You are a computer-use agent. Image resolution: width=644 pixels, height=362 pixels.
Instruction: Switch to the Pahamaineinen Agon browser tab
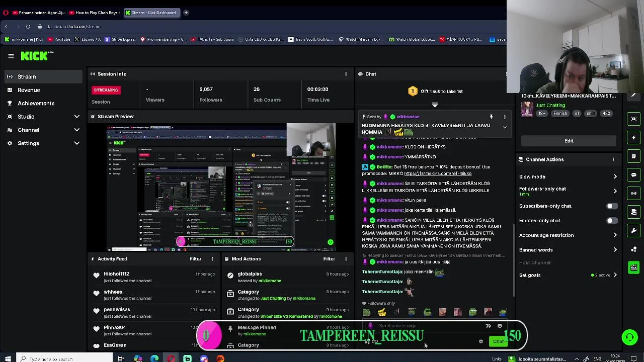coord(38,13)
